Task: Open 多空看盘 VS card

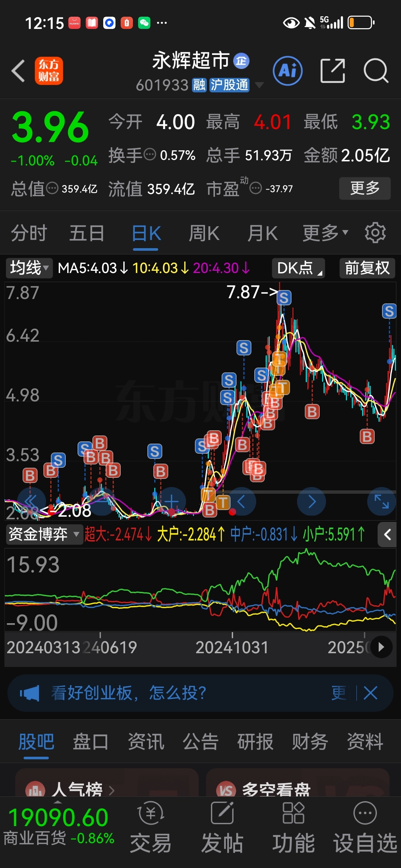Action: point(298,783)
